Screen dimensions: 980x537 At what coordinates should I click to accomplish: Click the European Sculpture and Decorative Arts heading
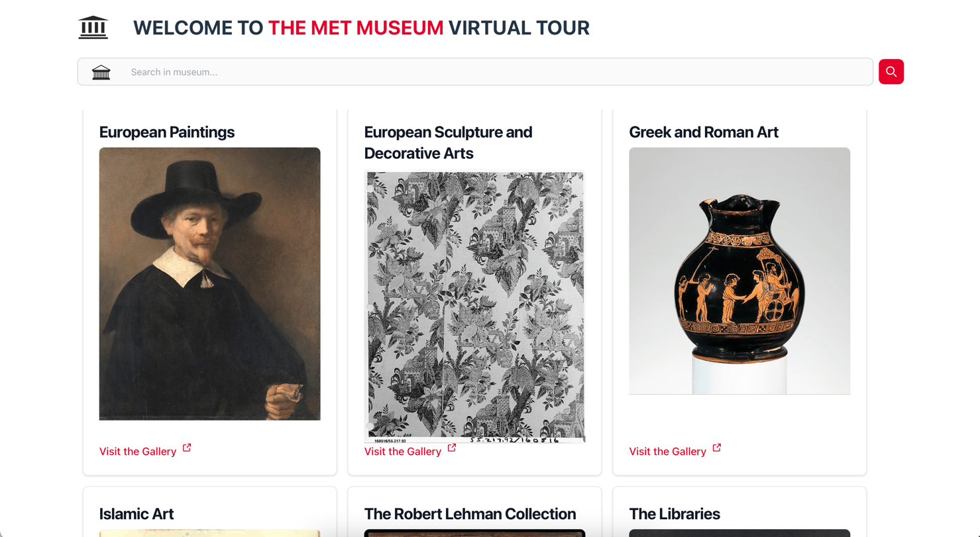point(448,142)
